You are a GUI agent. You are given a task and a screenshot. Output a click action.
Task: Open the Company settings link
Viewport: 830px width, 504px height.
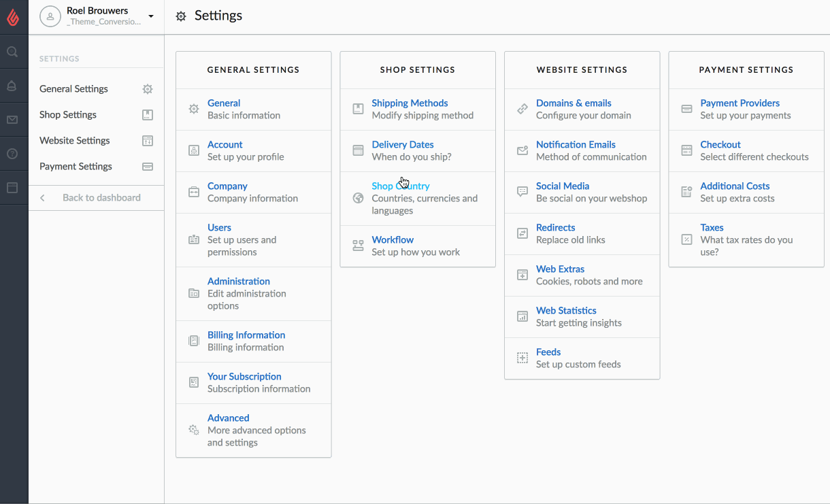pos(227,186)
